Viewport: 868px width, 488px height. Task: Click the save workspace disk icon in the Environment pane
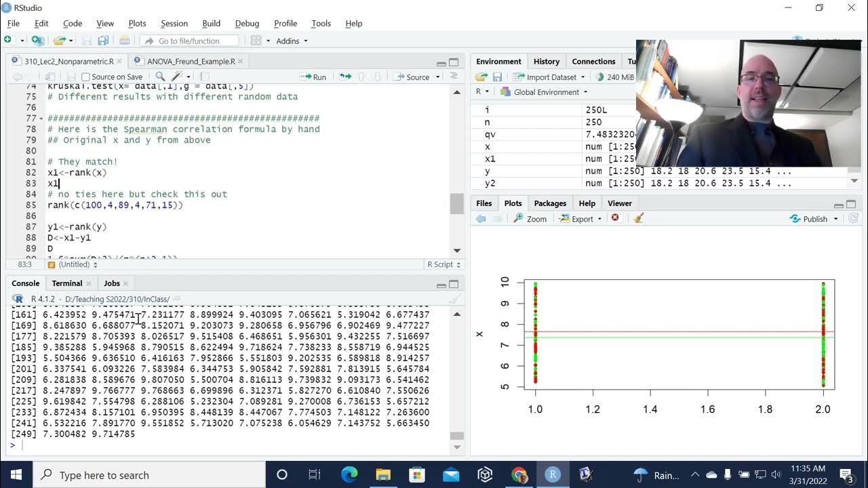click(x=497, y=77)
